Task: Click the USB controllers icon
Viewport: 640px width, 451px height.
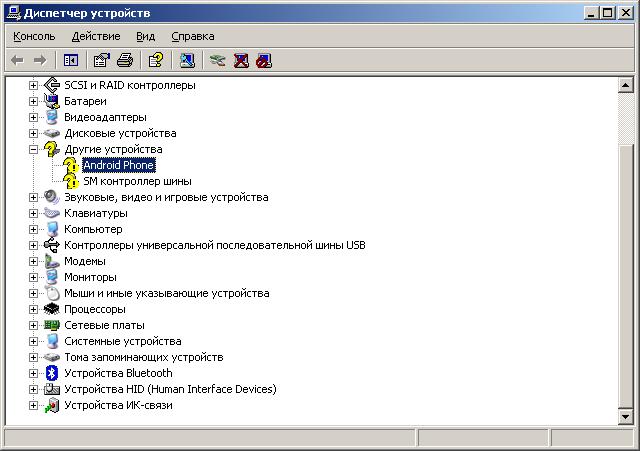Action: click(52, 245)
